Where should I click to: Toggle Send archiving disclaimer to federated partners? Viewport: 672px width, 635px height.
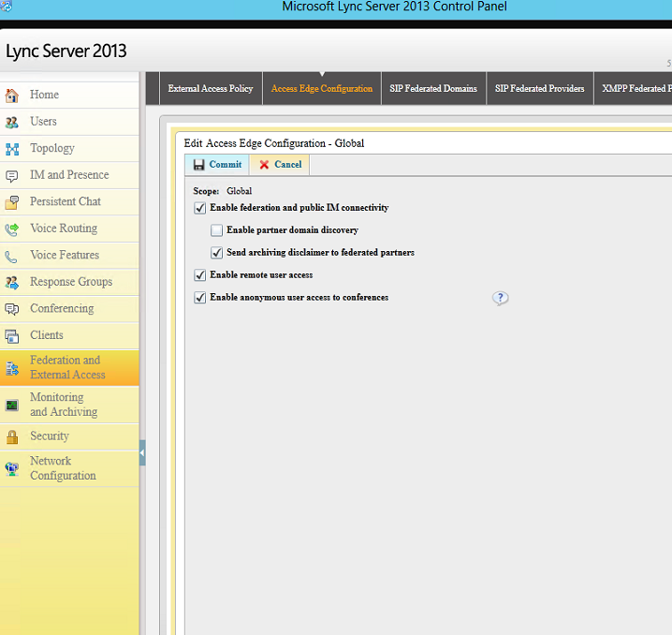[217, 253]
